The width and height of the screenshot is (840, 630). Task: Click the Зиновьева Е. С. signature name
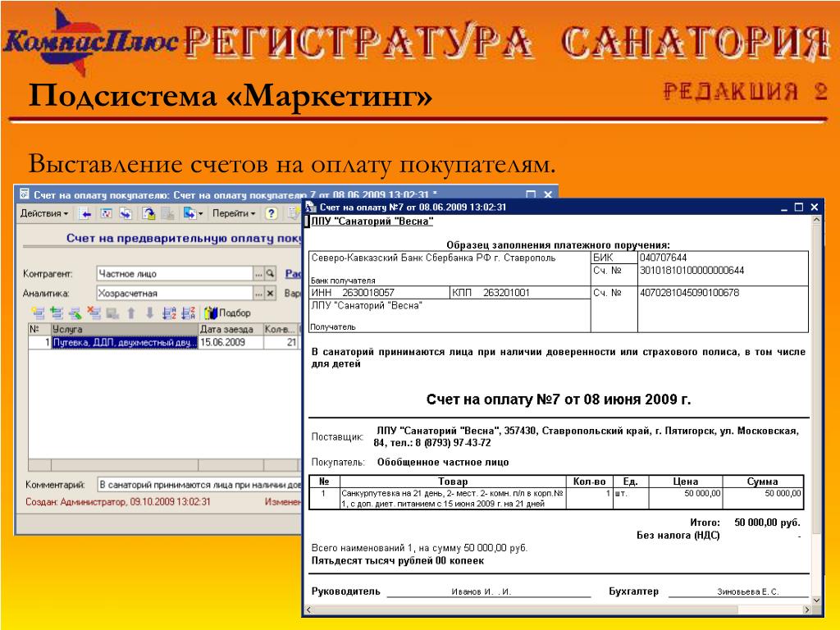(748, 592)
